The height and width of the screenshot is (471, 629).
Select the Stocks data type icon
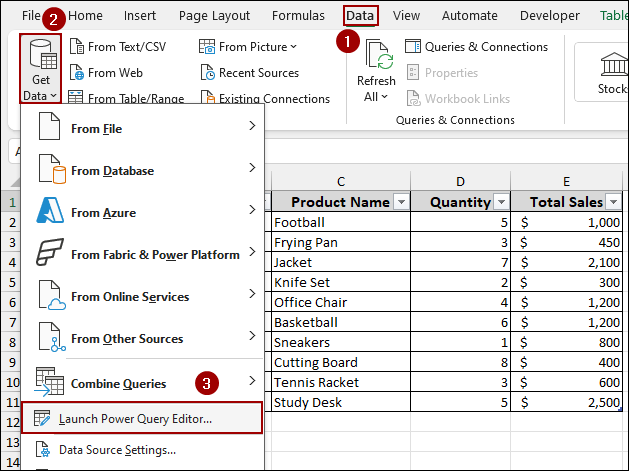pos(614,64)
